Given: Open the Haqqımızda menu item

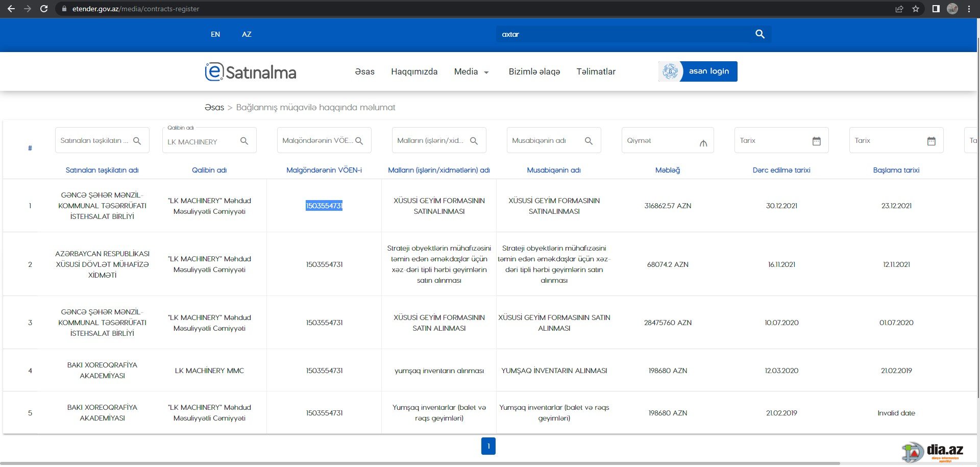Looking at the screenshot, I should pyautogui.click(x=414, y=72).
